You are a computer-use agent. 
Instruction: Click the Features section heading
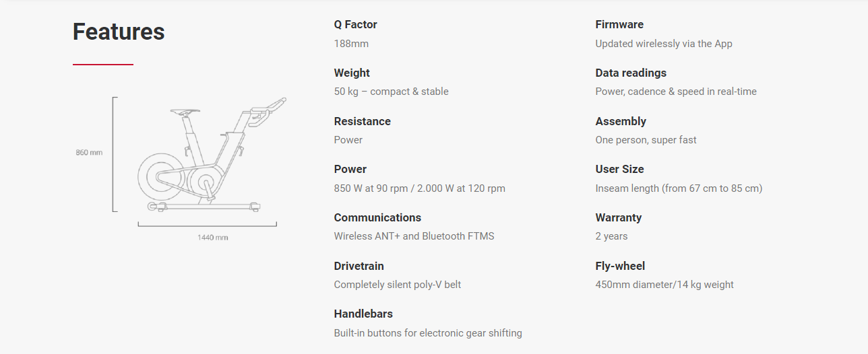tap(119, 32)
